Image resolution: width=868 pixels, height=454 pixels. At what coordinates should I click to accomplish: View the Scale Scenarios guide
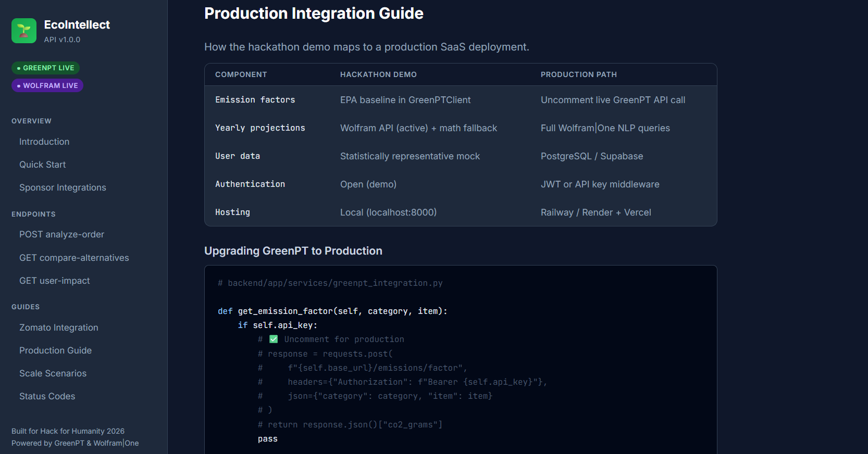pyautogui.click(x=53, y=373)
